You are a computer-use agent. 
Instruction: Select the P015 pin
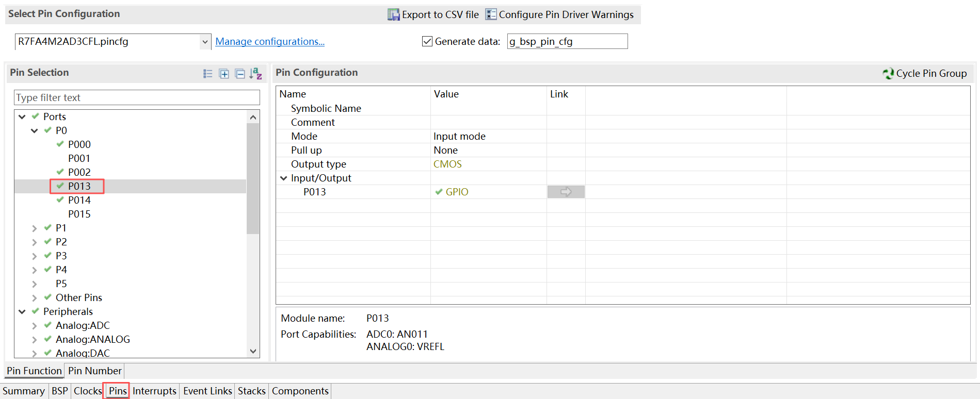(79, 214)
